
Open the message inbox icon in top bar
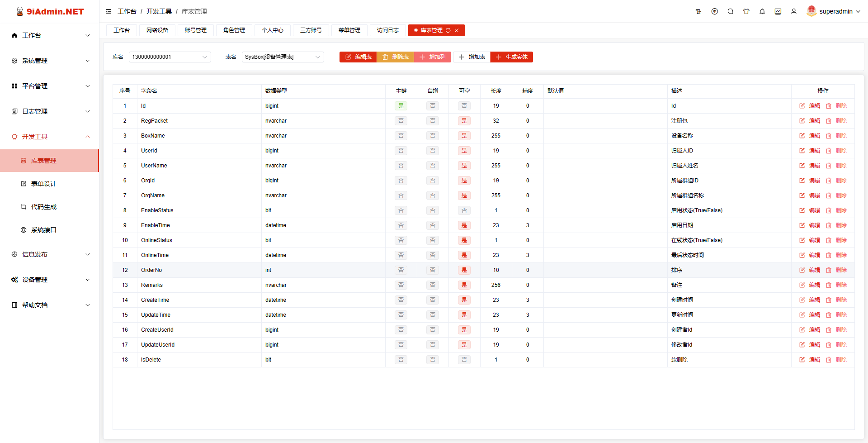(778, 11)
